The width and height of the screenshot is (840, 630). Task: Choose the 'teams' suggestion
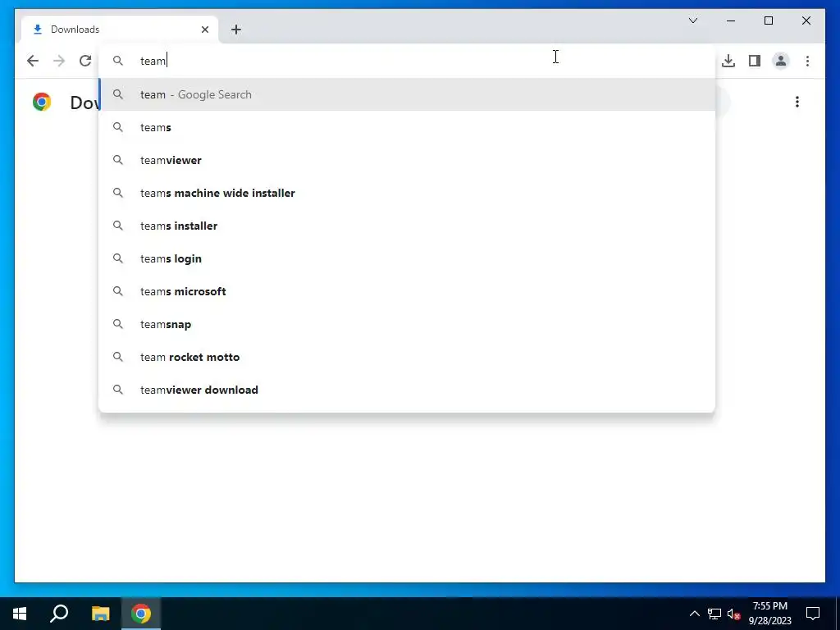407,127
